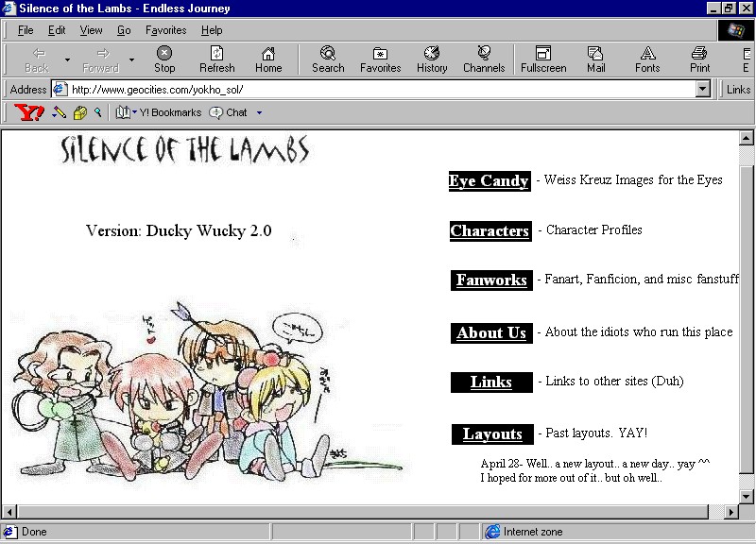Click the "Internet zone" status text
756x544 pixels.
point(533,532)
